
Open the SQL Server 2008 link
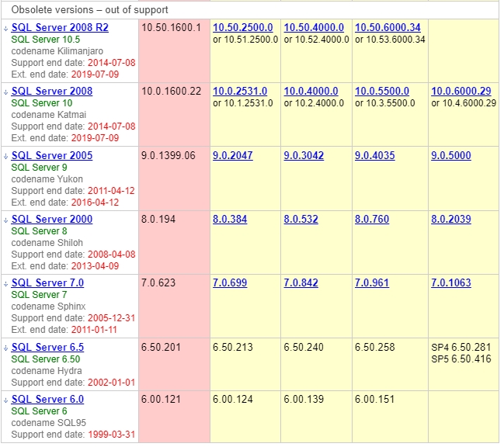coord(52,92)
